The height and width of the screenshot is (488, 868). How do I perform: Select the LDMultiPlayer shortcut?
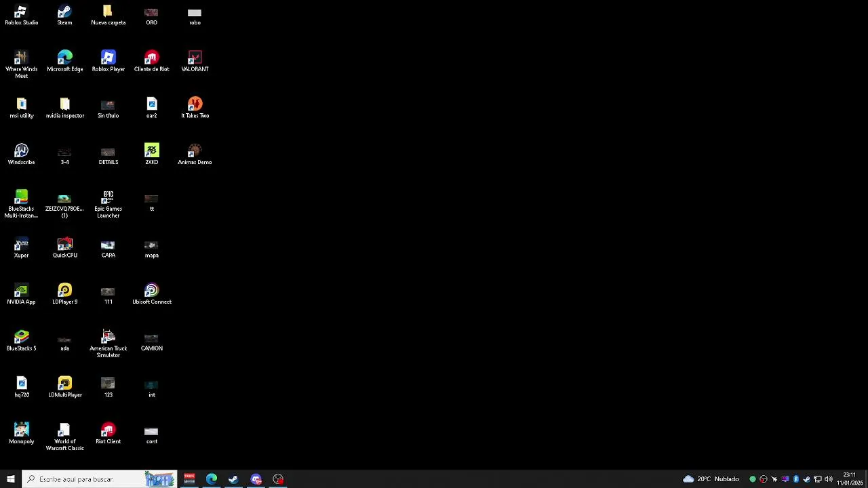64,388
